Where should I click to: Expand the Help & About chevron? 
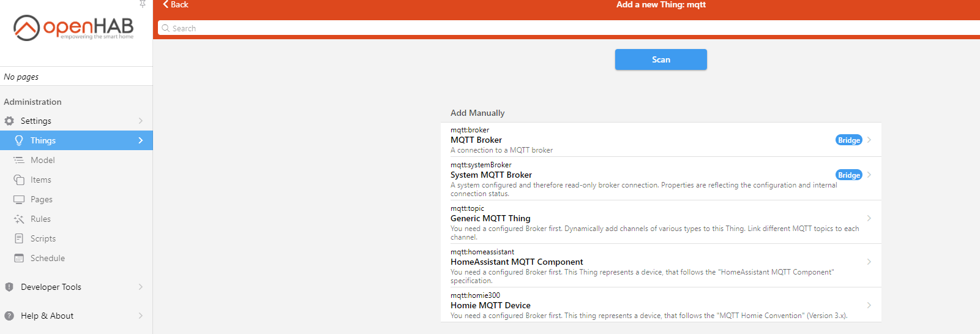point(141,316)
